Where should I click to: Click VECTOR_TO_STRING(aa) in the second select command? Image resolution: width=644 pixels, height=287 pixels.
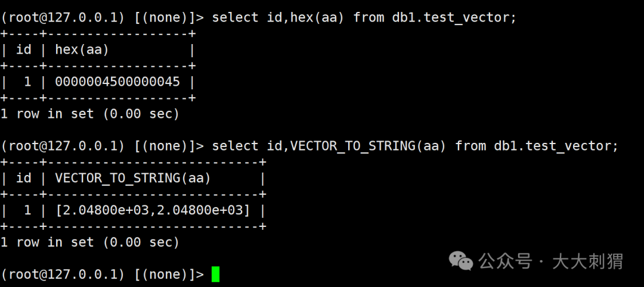pyautogui.click(x=368, y=146)
